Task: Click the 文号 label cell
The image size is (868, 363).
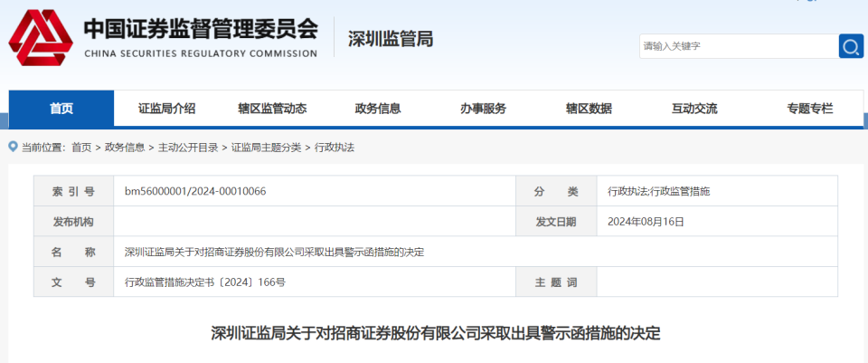Action: click(x=73, y=282)
